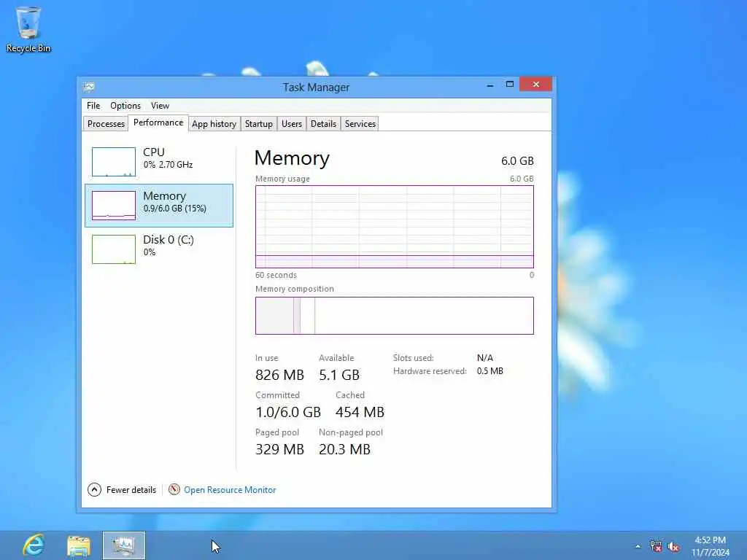747x560 pixels.
Task: Select the Performance tab
Action: point(158,122)
